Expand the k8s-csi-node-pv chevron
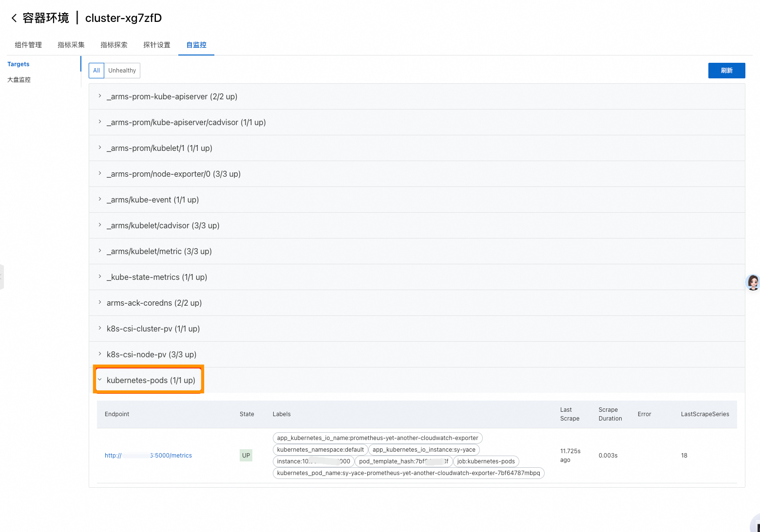Viewport: 760px width, 532px height. (100, 354)
